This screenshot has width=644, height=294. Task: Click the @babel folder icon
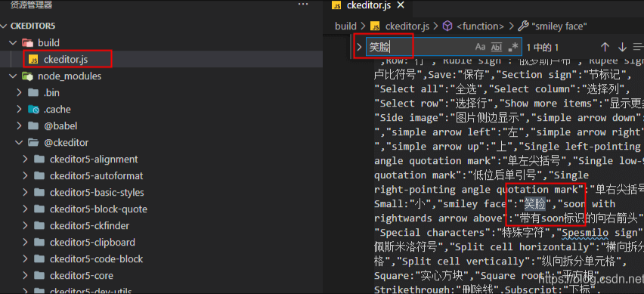33,126
